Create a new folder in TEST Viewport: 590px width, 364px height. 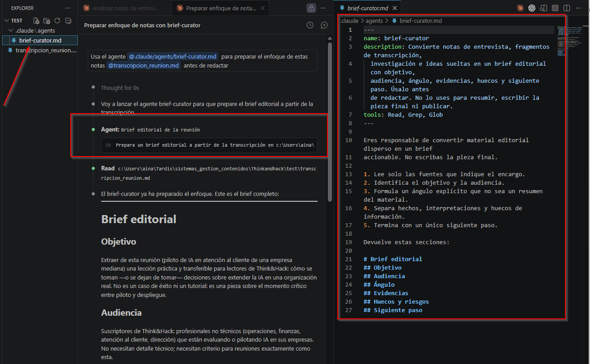(x=47, y=21)
